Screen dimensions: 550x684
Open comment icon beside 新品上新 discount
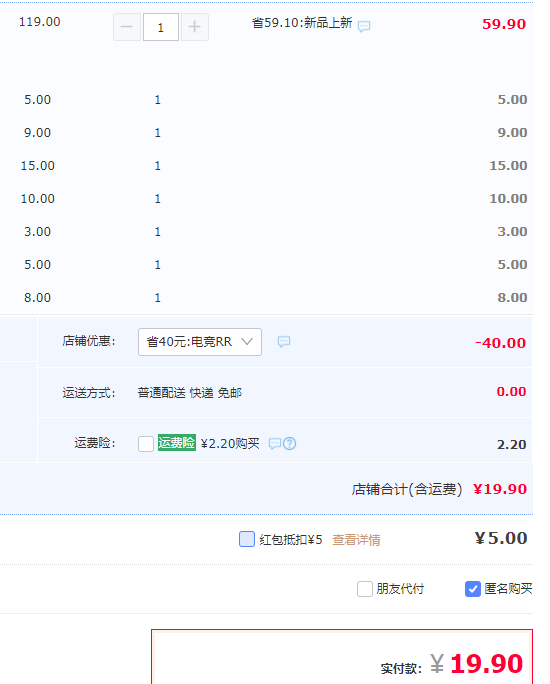pos(364,27)
